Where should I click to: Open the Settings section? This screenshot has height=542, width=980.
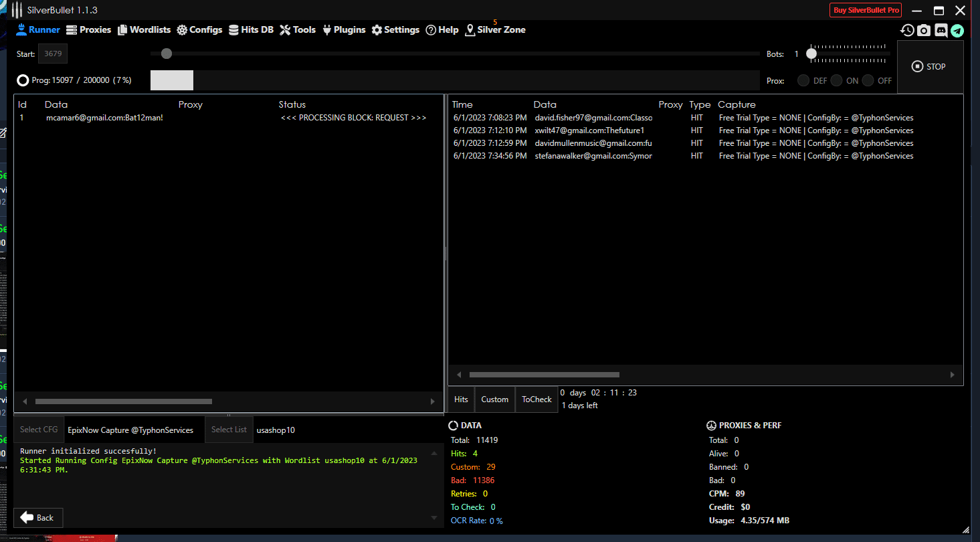(395, 29)
